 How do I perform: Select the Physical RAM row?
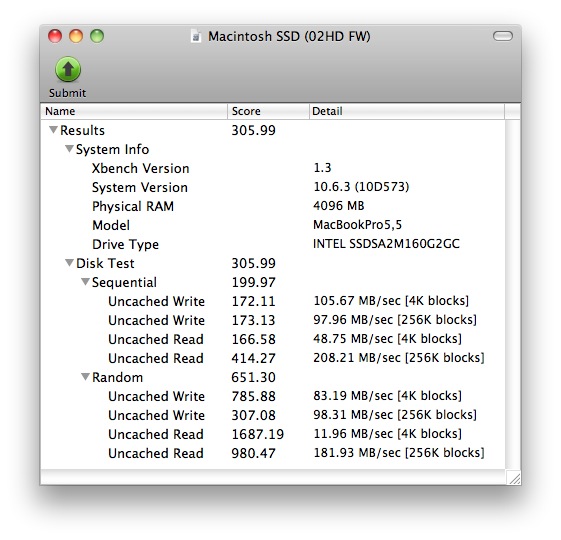coord(273,206)
